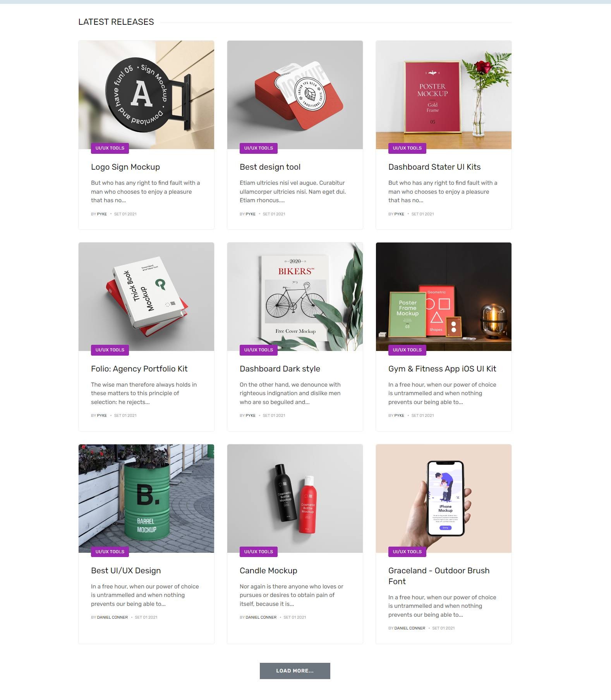Click author Daniel Conner under Candle Mockup
Viewport: 611px width, 700px height.
pos(261,617)
